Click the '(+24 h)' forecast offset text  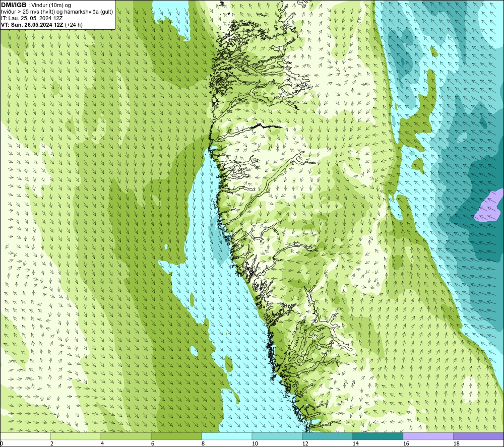(x=74, y=25)
